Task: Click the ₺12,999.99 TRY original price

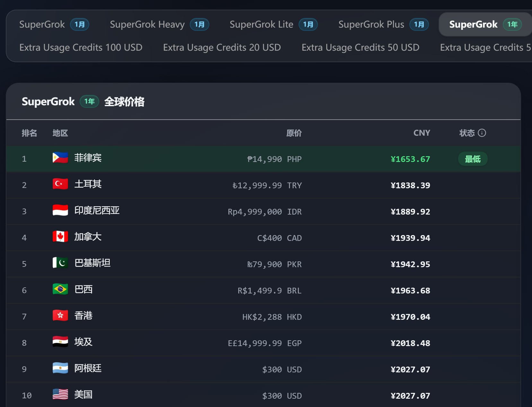Action: (267, 185)
